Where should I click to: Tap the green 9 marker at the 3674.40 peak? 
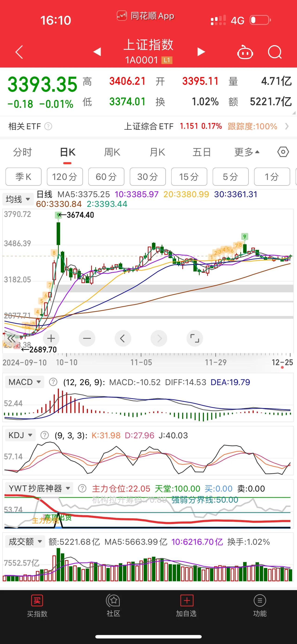coord(58,215)
